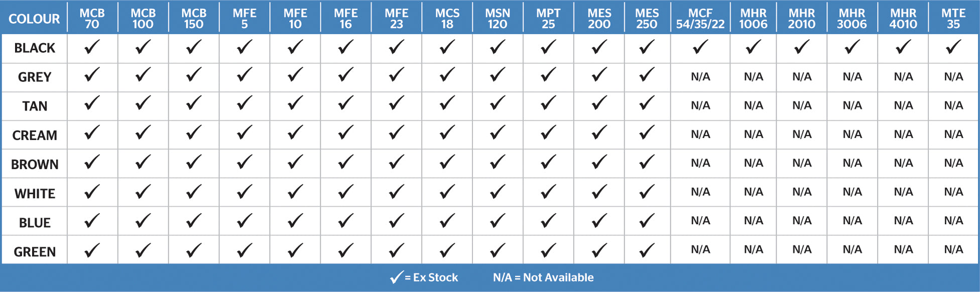
Task: Click the Black row checkmark under MHR 1006
Action: point(753,48)
